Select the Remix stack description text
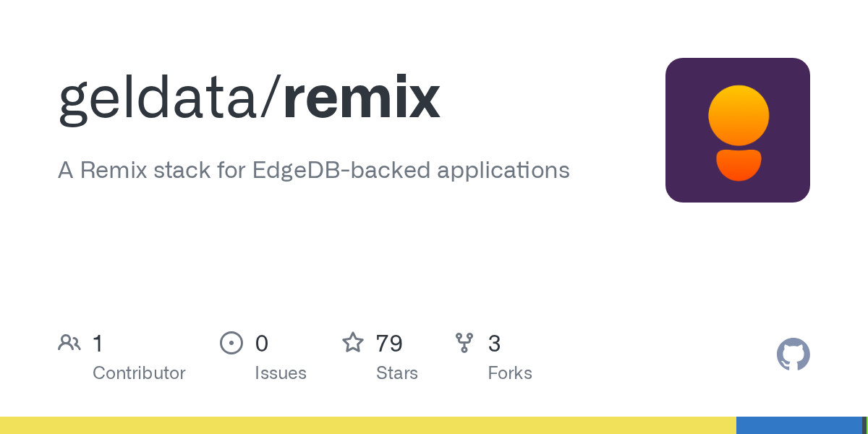This screenshot has height=434, width=868. point(314,171)
